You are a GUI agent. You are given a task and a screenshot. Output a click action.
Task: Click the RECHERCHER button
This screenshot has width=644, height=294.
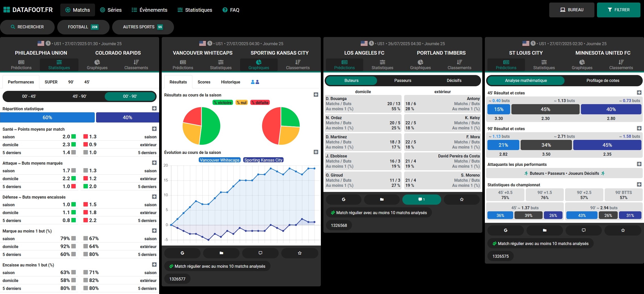pos(27,27)
